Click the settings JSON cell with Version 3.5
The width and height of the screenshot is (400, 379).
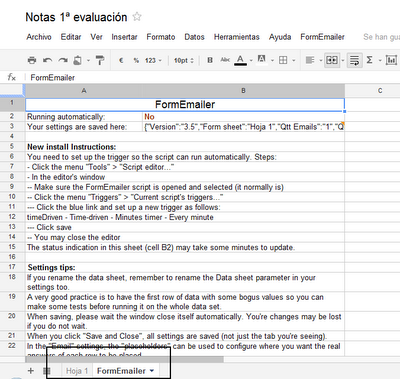tap(243, 127)
